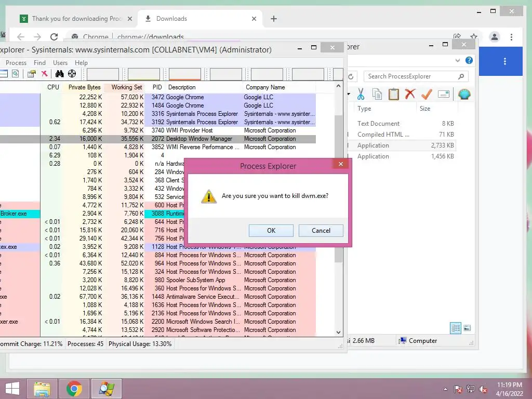
Task: Select the Google Chrome row with PID 1484
Action: (158, 105)
